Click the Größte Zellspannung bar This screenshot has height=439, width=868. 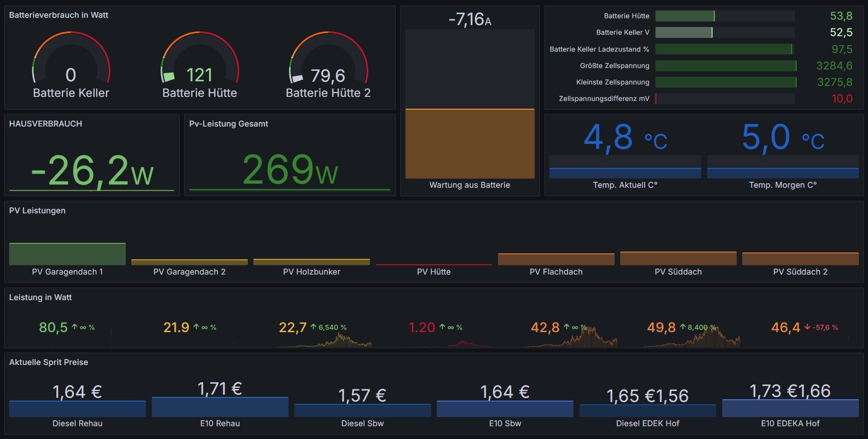[725, 66]
